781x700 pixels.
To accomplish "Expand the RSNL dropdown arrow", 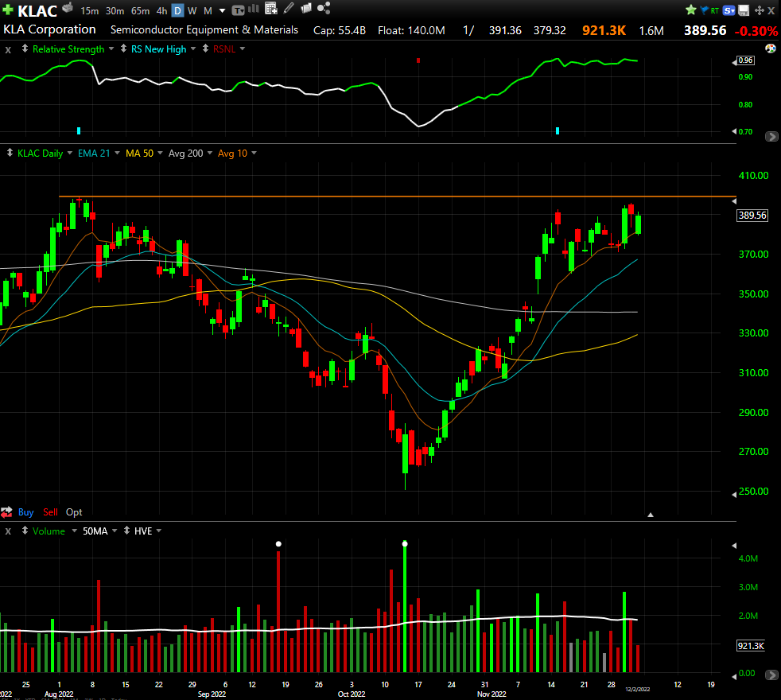I will [x=243, y=49].
